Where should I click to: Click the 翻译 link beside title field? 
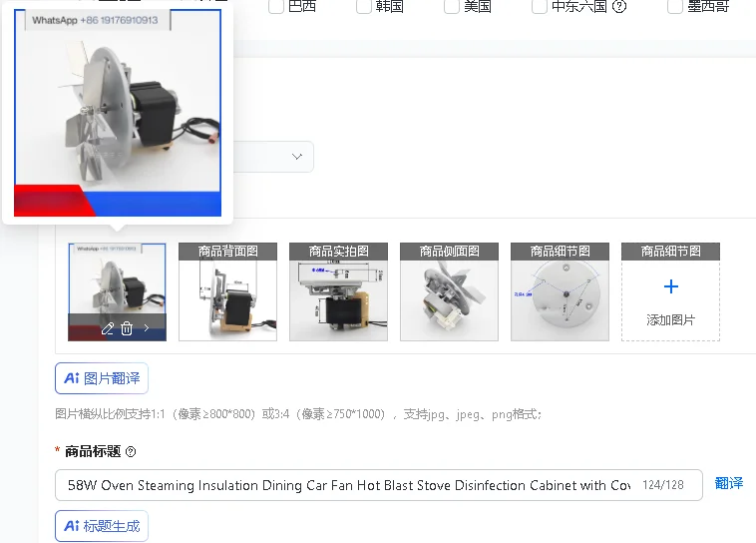[x=728, y=483]
